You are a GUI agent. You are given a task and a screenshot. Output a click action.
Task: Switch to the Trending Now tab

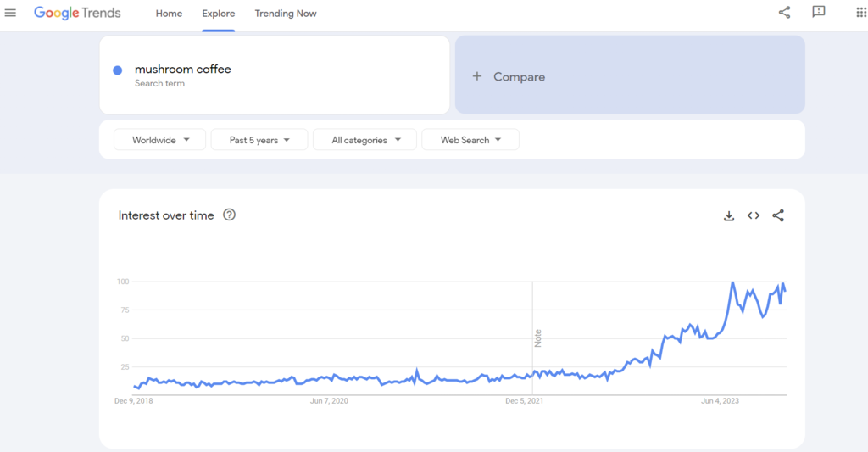click(286, 14)
